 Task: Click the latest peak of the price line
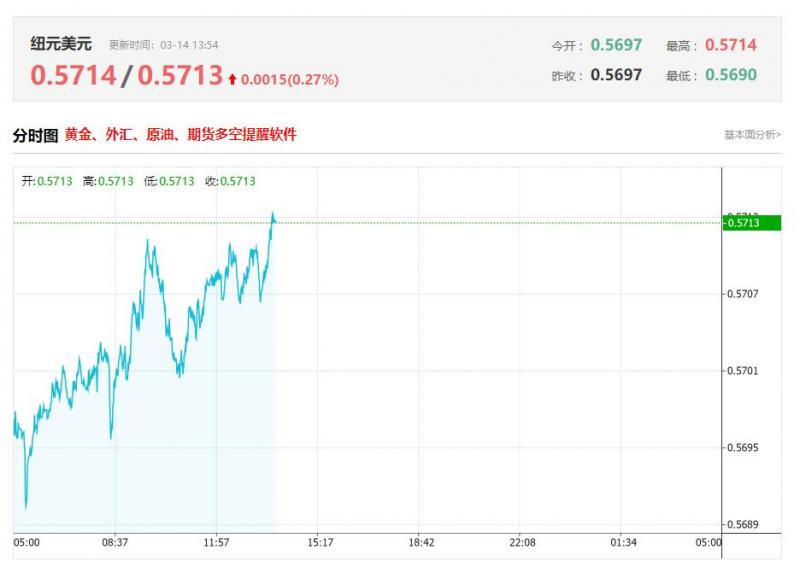[x=273, y=212]
